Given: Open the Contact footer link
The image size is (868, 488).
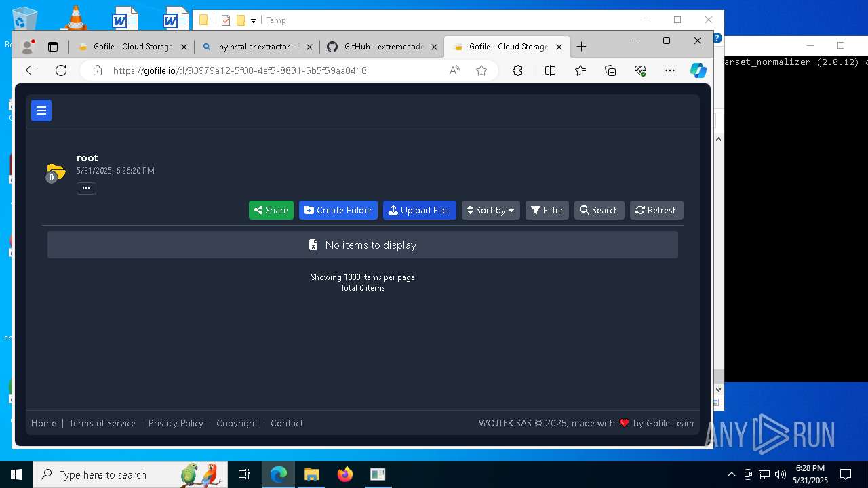Looking at the screenshot, I should (x=287, y=423).
